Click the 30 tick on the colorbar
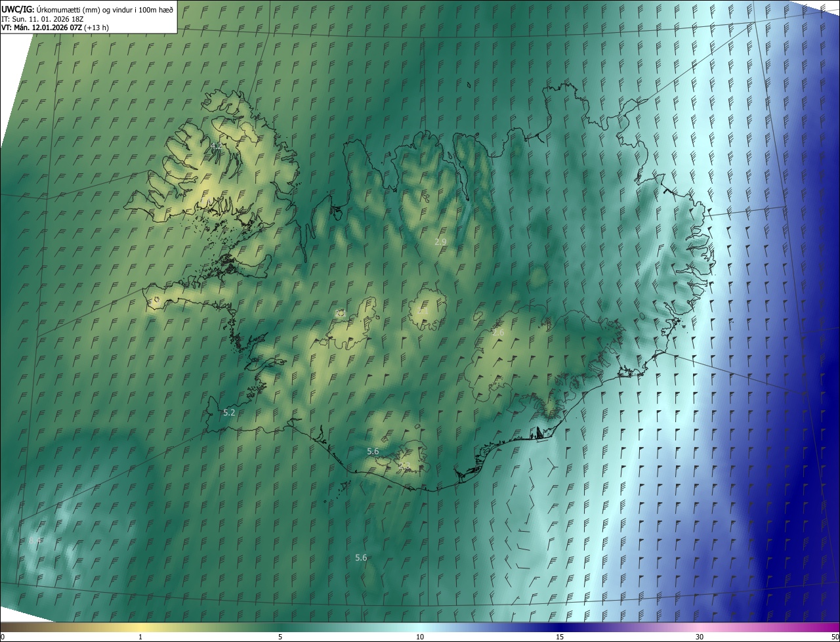This screenshot has height=642, width=840. tap(700, 637)
